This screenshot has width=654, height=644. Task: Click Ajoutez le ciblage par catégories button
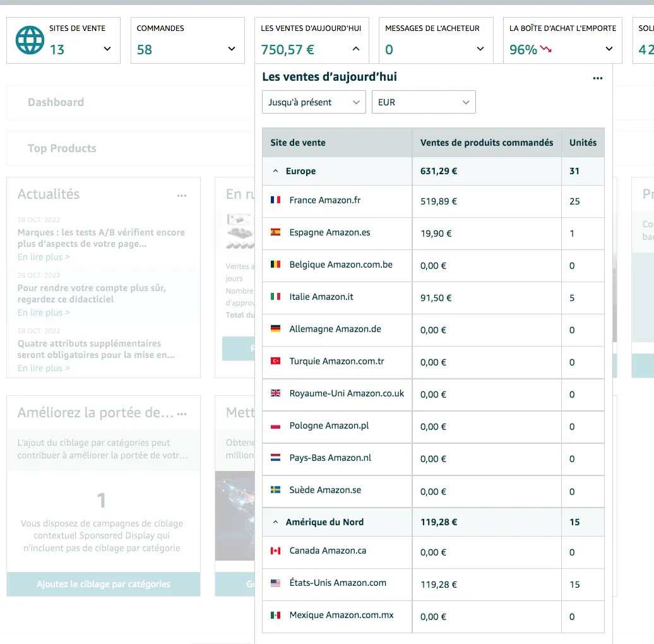click(x=104, y=584)
